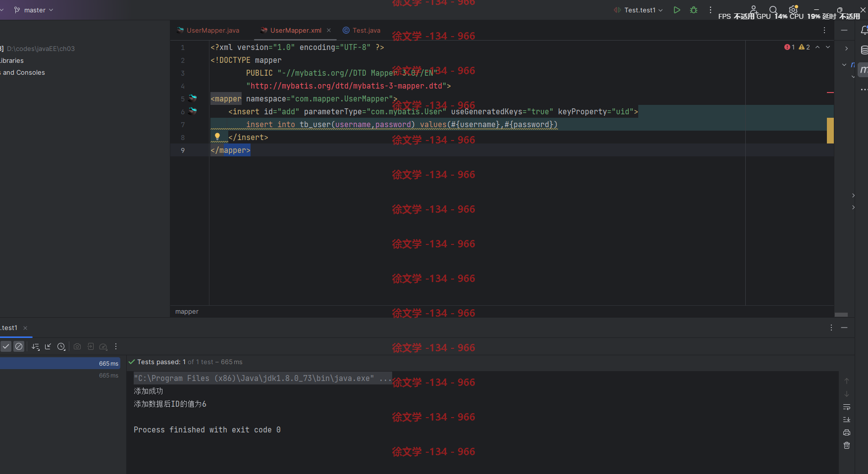The width and height of the screenshot is (868, 474).
Task: Open the Database tool window
Action: [x=864, y=50]
